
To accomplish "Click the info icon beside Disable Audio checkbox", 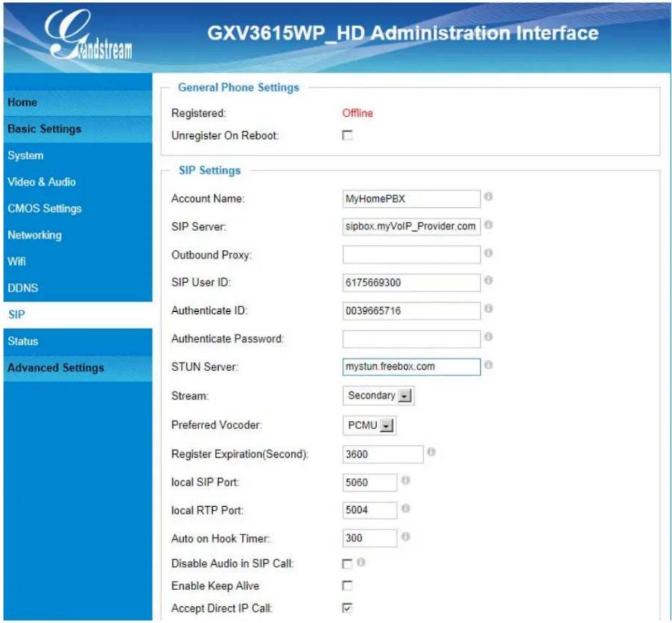I will tap(361, 562).
